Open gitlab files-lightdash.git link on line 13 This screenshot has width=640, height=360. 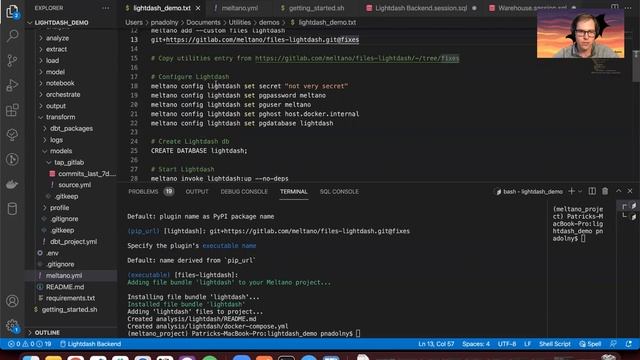click(x=262, y=40)
